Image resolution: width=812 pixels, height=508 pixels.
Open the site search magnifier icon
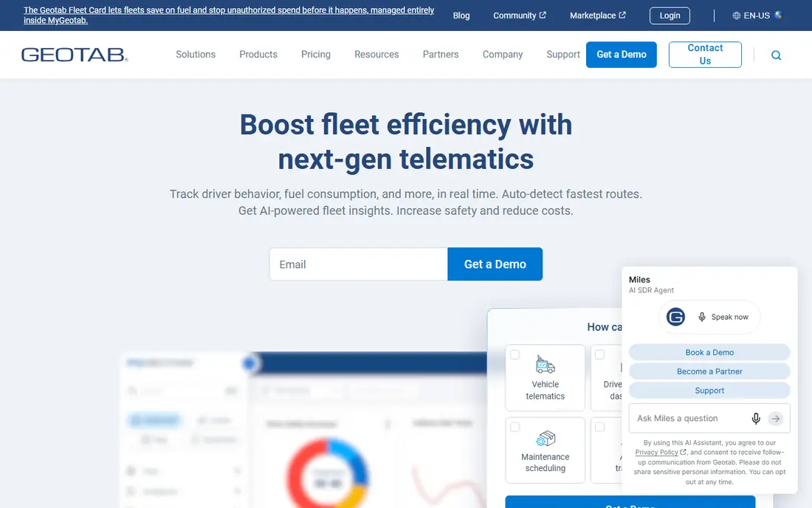coord(776,55)
